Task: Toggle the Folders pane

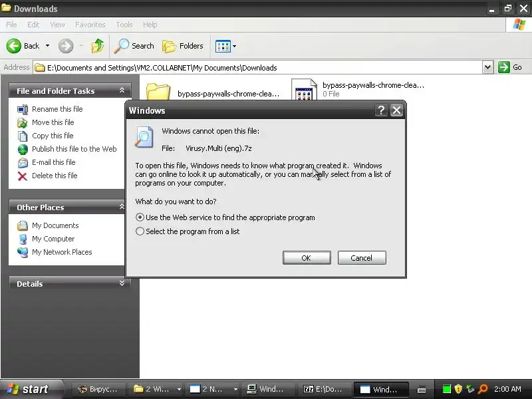Action: pos(183,46)
